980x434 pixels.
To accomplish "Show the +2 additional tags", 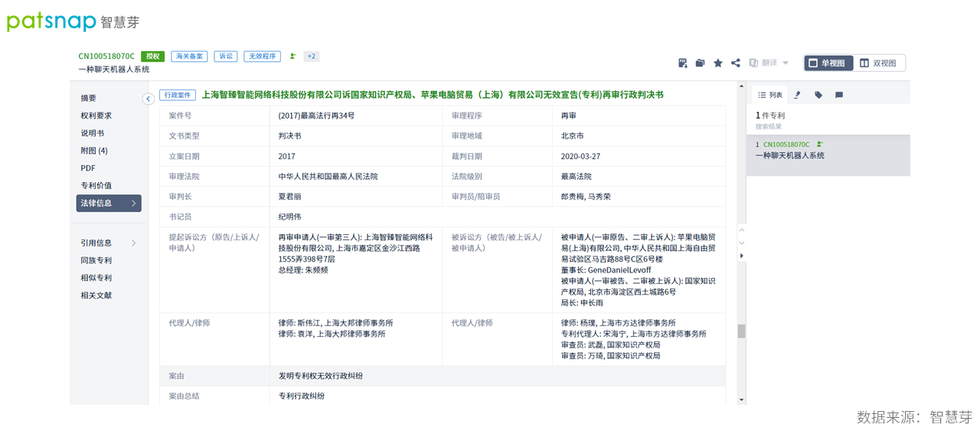I will click(x=311, y=56).
